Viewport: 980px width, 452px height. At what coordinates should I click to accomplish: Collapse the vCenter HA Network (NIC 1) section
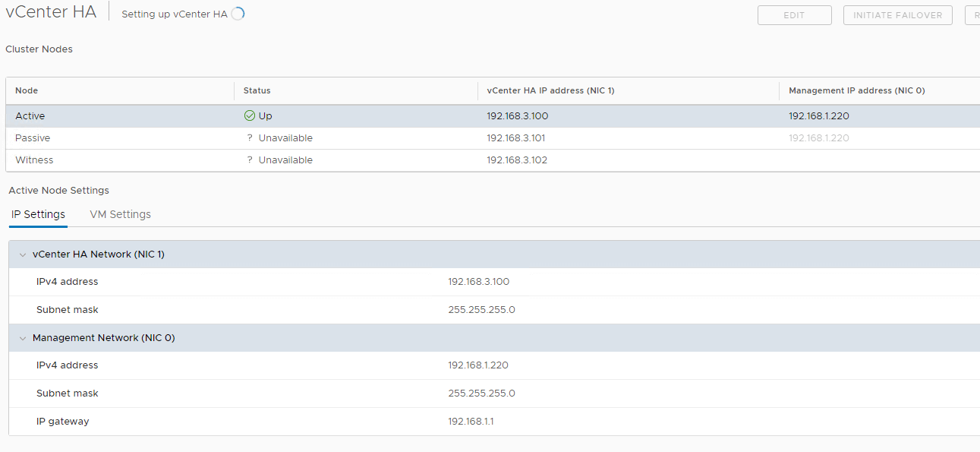[x=23, y=254]
